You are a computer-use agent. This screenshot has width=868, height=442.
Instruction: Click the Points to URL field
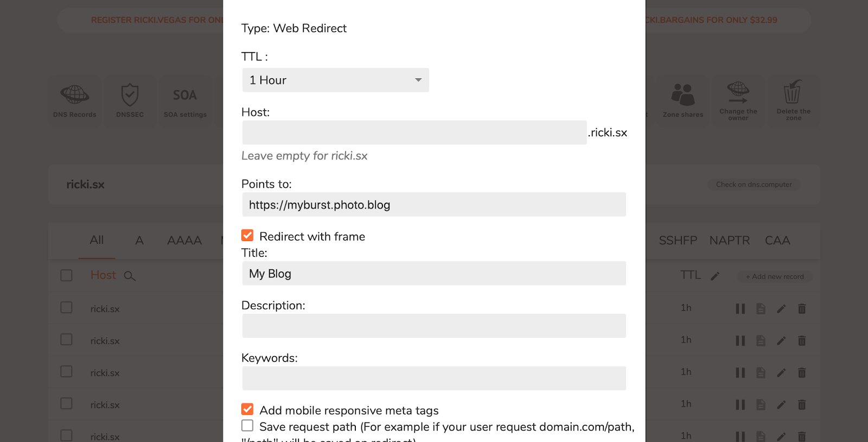(x=434, y=205)
